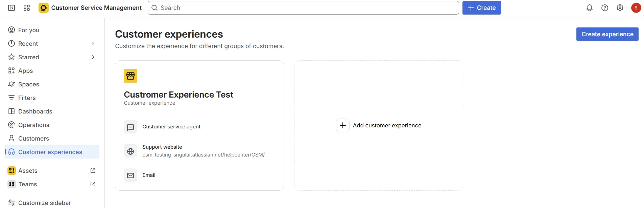644x208 pixels.
Task: Expand the Recent submenu chevron
Action: tap(93, 44)
